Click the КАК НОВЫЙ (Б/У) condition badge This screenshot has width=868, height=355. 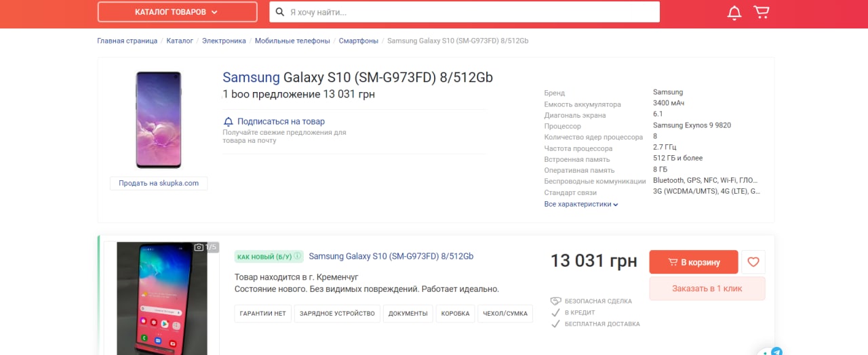pyautogui.click(x=269, y=257)
